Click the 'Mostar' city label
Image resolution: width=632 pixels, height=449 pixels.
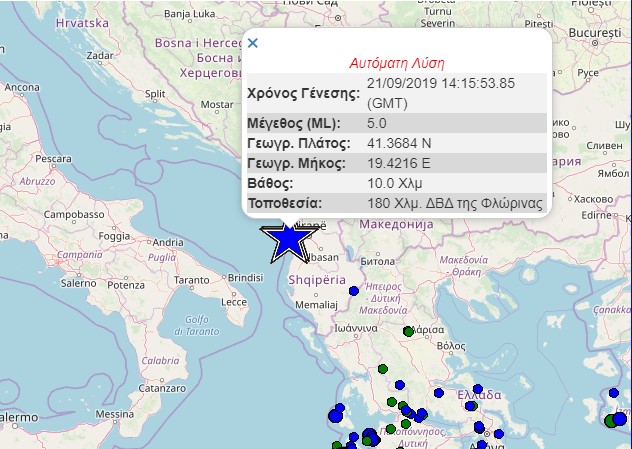point(217,105)
